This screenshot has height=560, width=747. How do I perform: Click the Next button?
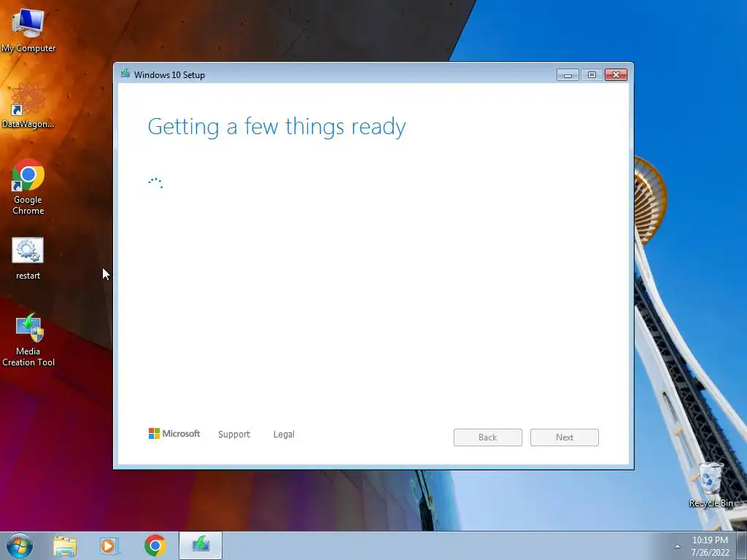point(565,437)
